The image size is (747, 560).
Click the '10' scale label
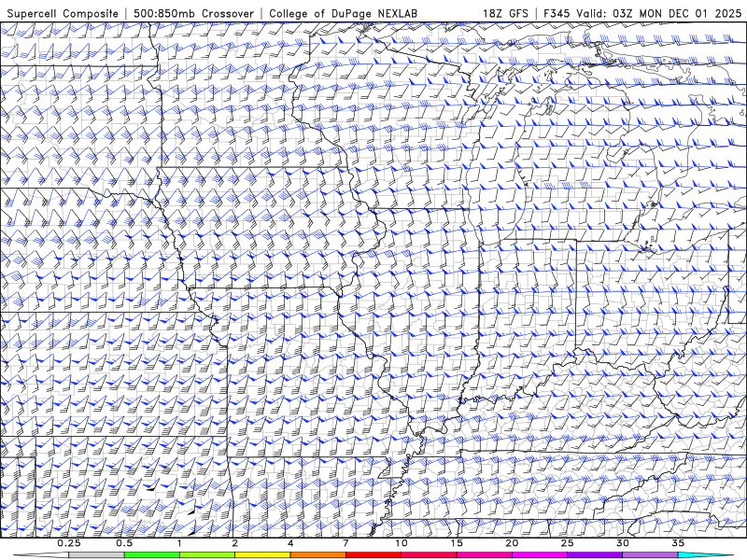(x=402, y=543)
